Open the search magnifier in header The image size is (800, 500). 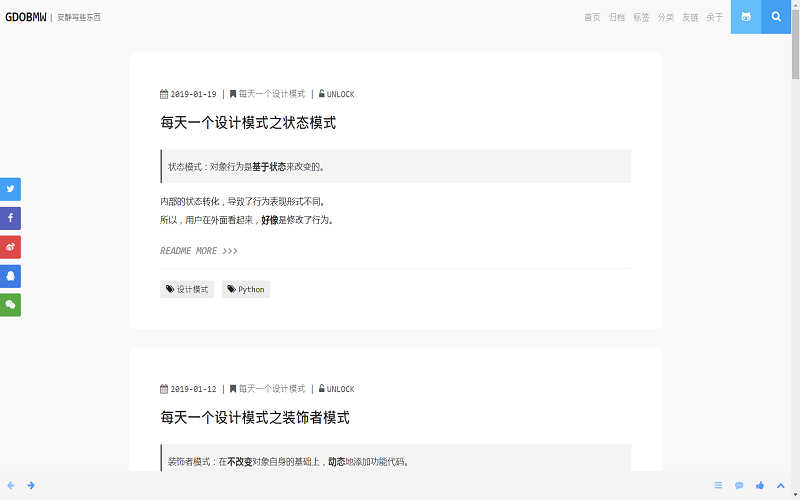click(x=776, y=17)
